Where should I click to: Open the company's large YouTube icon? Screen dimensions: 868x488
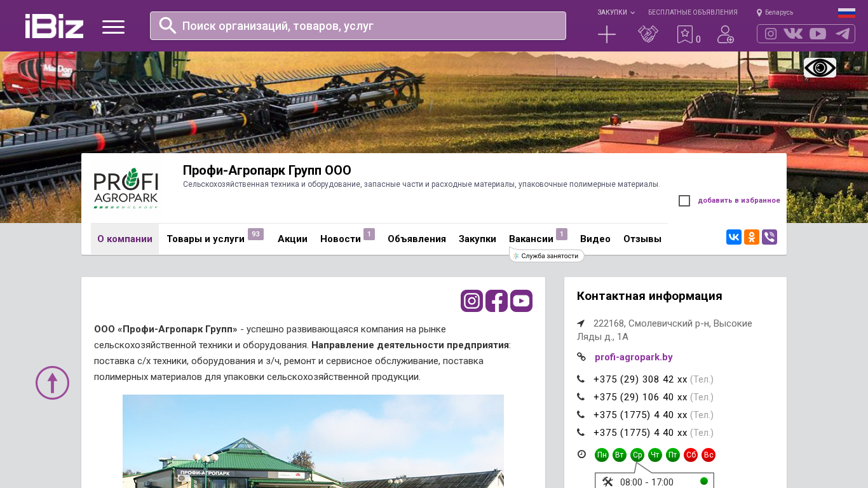(521, 301)
